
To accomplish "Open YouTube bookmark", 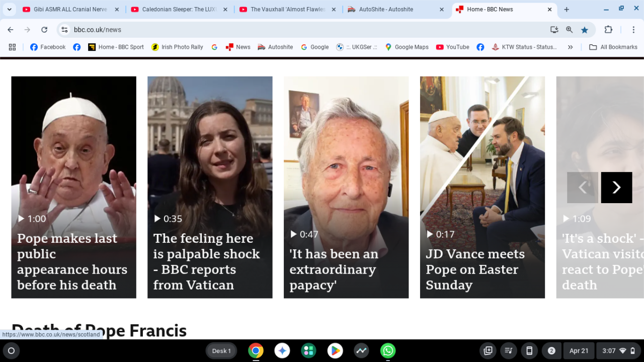I will (x=452, y=47).
